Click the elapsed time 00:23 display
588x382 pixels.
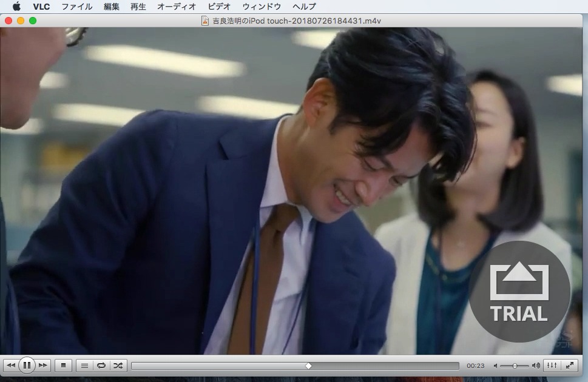point(476,366)
